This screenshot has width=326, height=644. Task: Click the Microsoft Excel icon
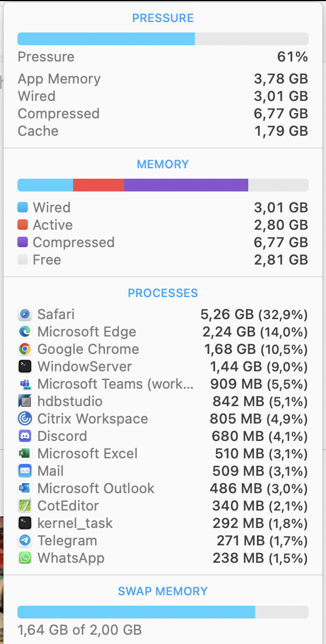click(x=24, y=454)
